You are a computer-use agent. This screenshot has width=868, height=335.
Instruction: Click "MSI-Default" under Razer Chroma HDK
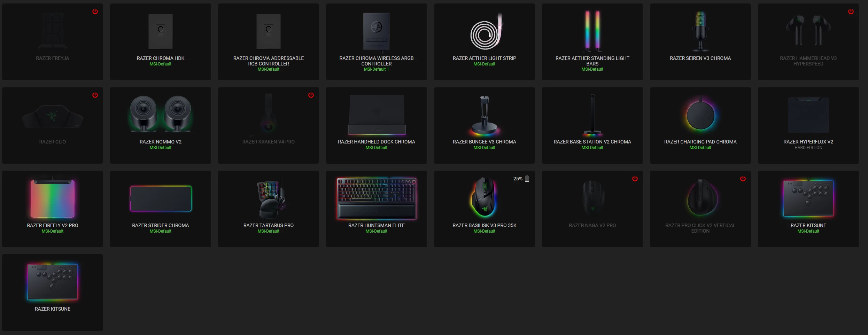(161, 64)
